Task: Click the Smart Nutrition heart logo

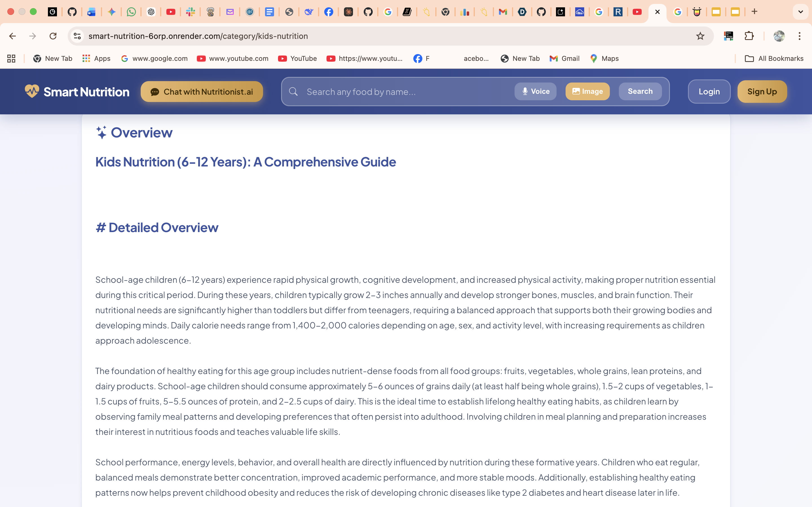Action: [32, 91]
